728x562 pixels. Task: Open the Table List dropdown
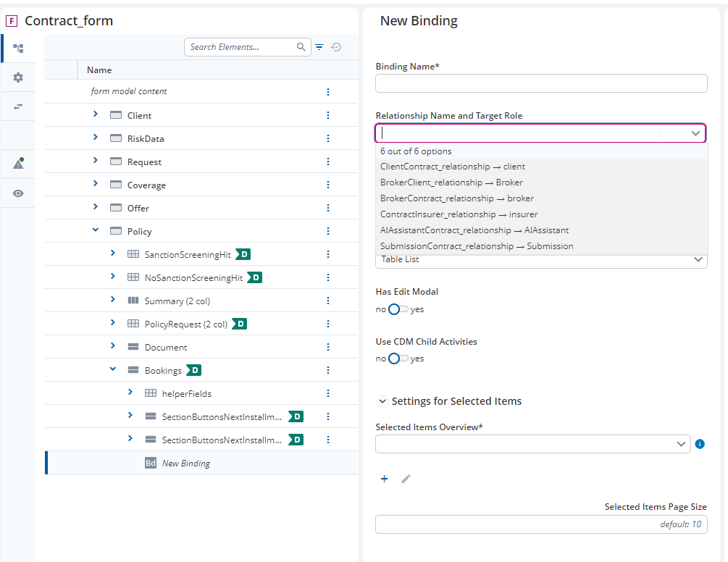[x=541, y=260]
